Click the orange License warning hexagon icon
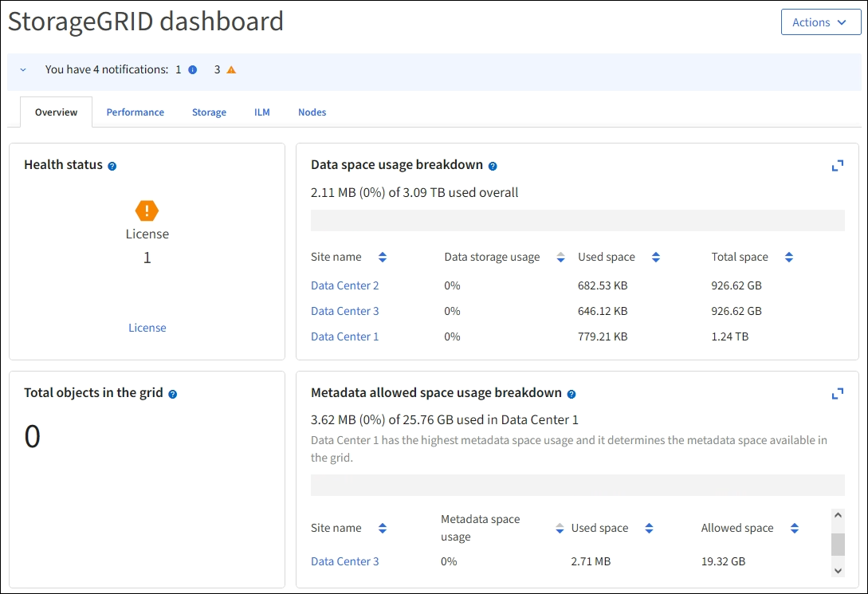Screen dimensions: 868x594 pyautogui.click(x=147, y=210)
